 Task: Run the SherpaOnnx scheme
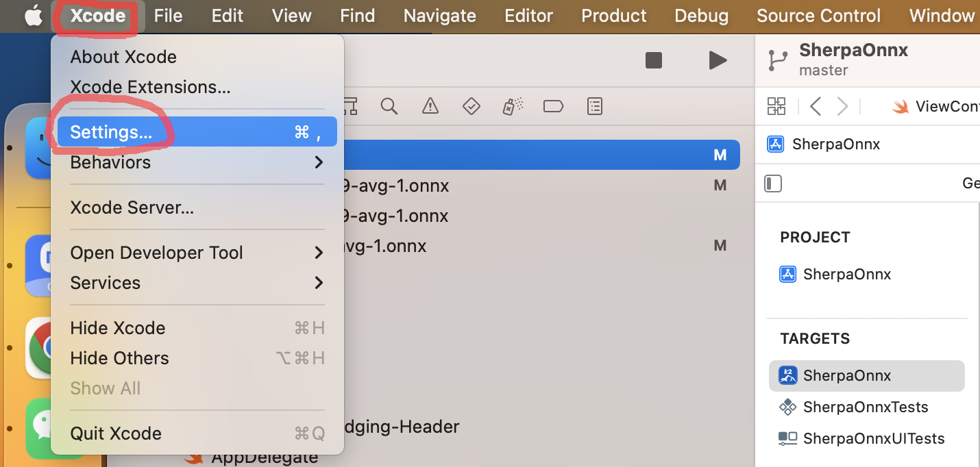tap(718, 60)
